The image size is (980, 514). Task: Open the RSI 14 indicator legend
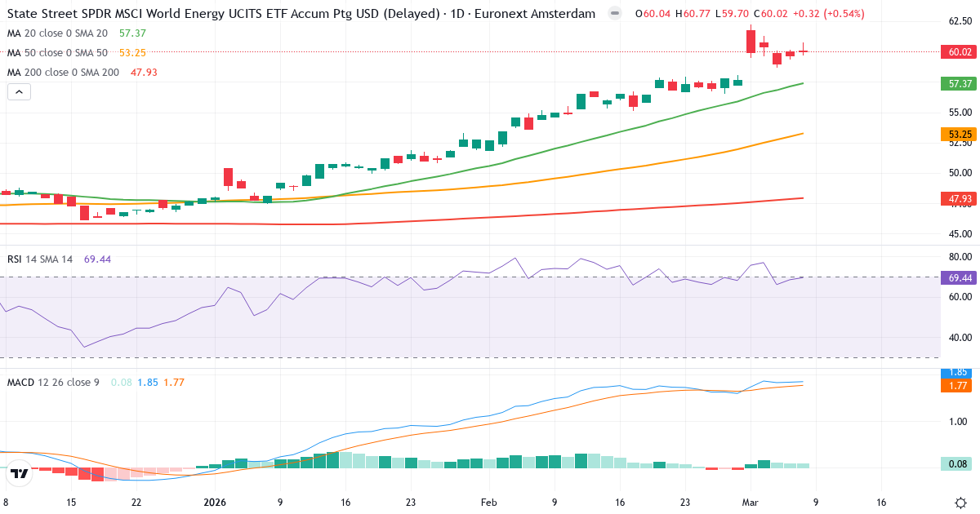[39, 259]
